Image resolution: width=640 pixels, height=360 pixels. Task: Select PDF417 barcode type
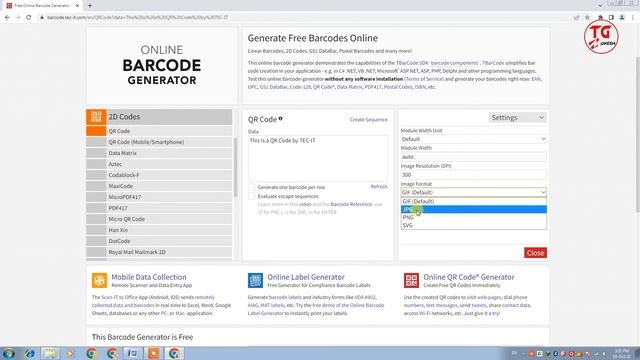(x=159, y=208)
